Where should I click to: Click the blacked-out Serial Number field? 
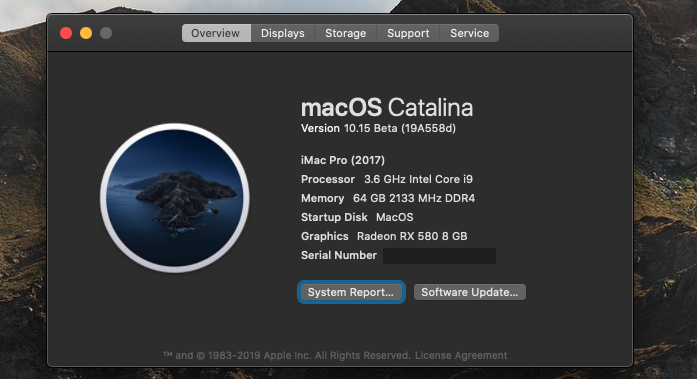coord(439,256)
